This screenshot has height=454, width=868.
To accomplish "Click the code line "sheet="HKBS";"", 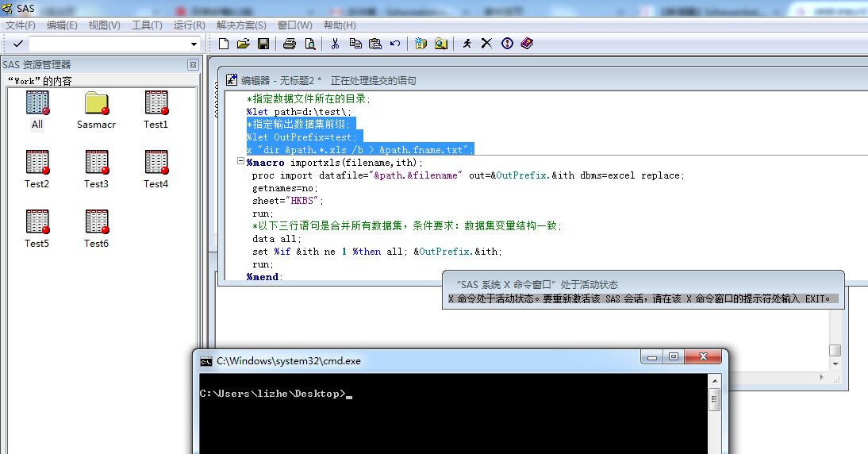I will (x=288, y=201).
